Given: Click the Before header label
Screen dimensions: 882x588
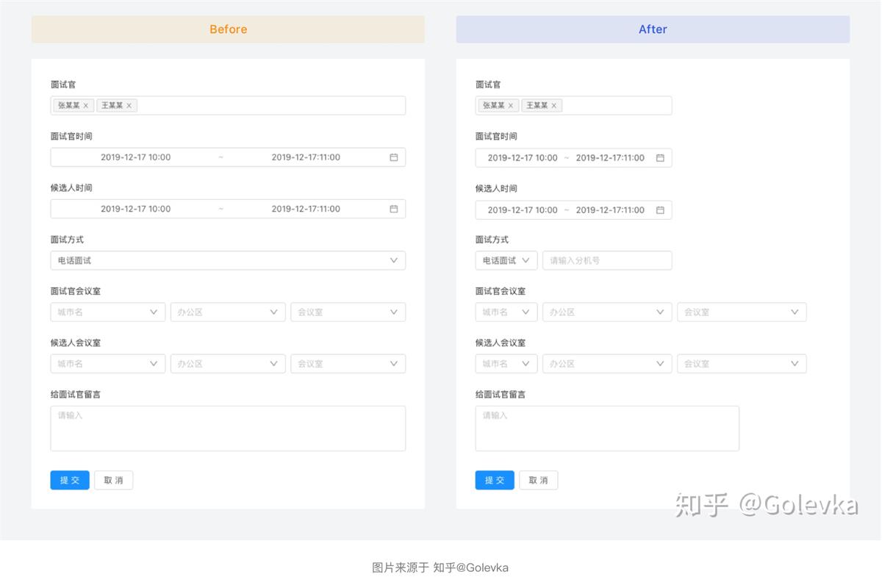Looking at the screenshot, I should pyautogui.click(x=228, y=29).
